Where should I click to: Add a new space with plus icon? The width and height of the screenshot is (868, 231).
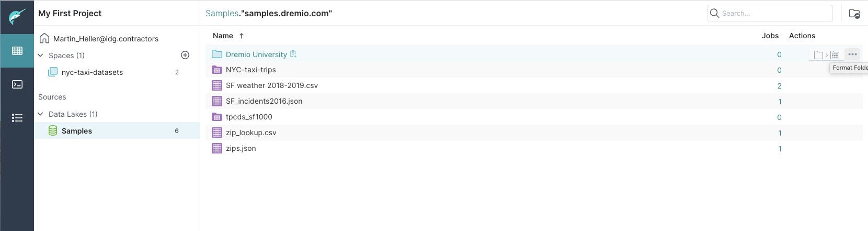tap(185, 55)
